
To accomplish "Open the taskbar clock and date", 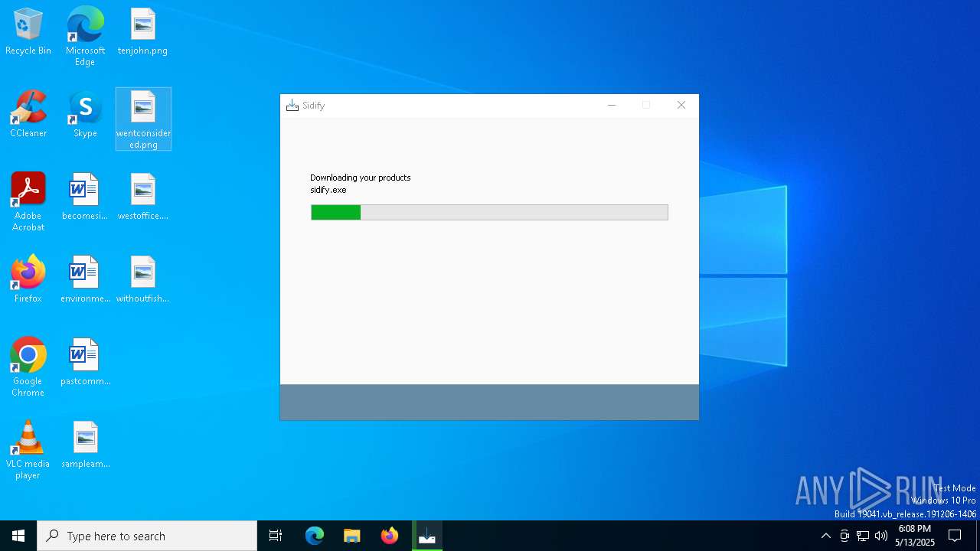I will [915, 536].
